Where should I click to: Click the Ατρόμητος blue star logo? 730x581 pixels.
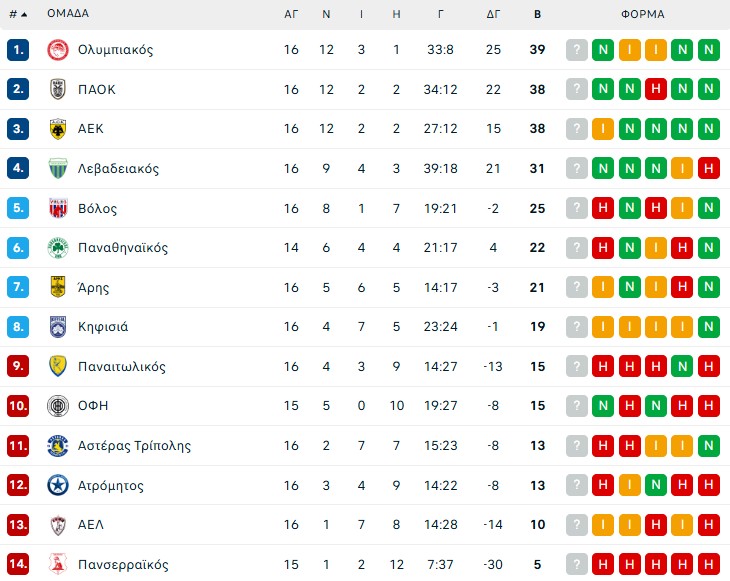(57, 486)
